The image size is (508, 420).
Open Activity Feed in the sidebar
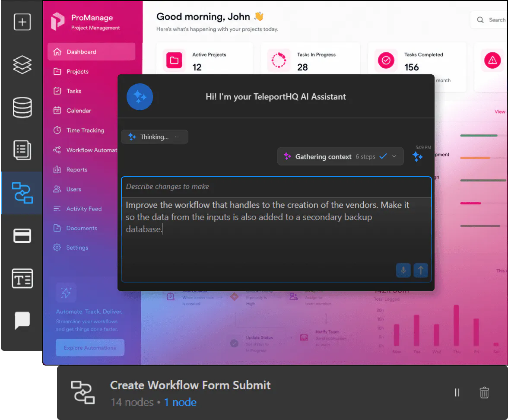[83, 209]
